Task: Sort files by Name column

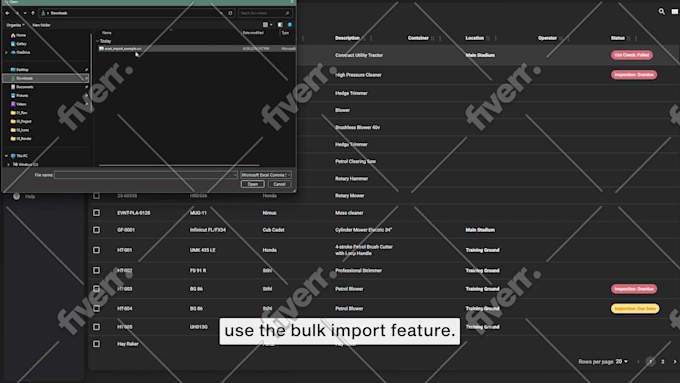Action: [x=107, y=33]
